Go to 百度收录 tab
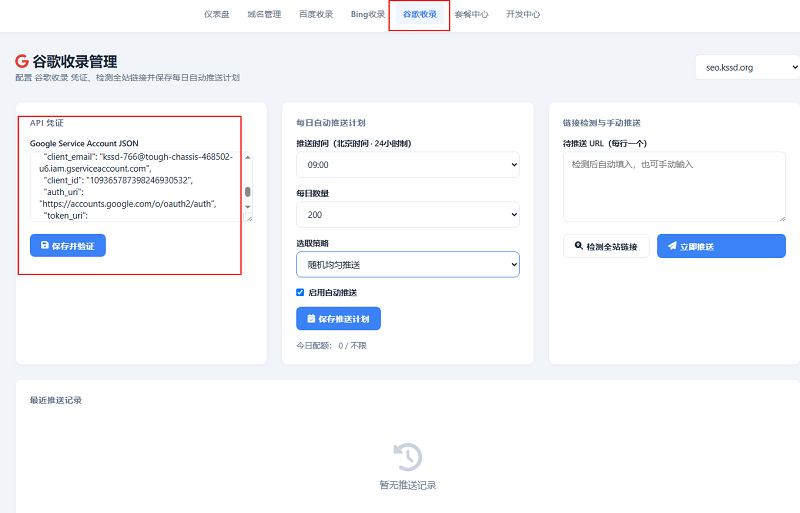800x513 pixels. coord(316,14)
